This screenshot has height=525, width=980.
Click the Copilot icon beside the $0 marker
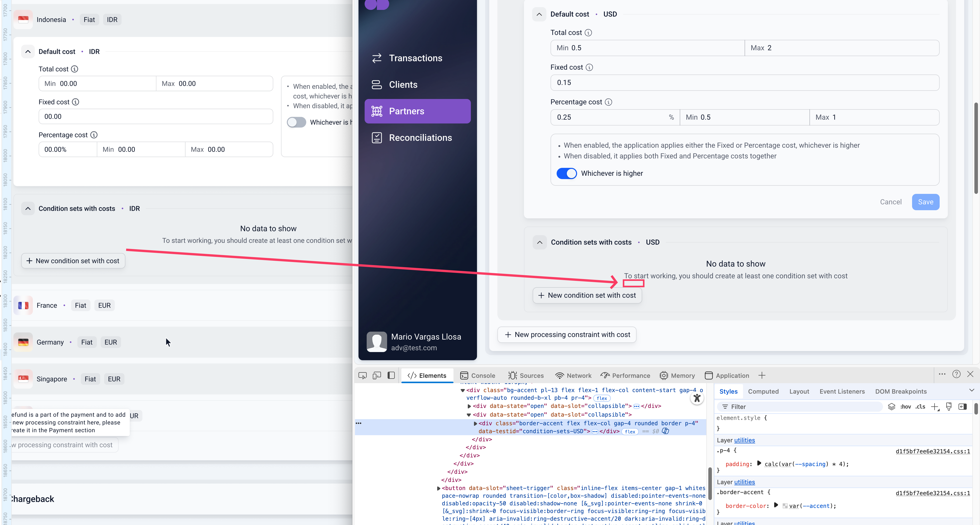(x=665, y=431)
